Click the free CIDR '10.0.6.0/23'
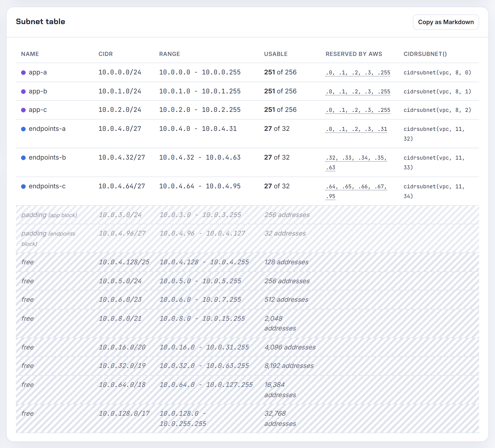The height and width of the screenshot is (448, 495). click(x=120, y=300)
